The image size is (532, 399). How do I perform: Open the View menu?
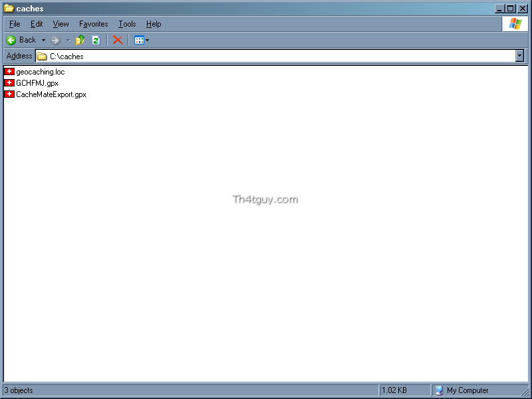[61, 24]
